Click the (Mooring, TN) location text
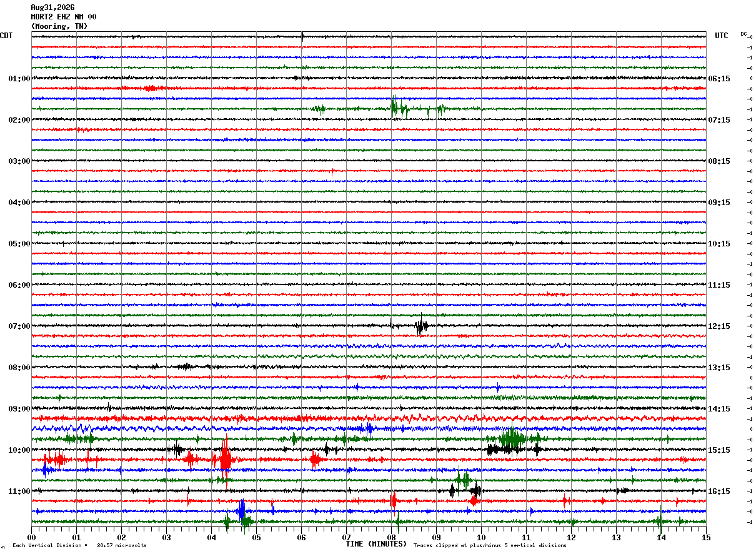The height and width of the screenshot is (554, 756). [x=59, y=26]
